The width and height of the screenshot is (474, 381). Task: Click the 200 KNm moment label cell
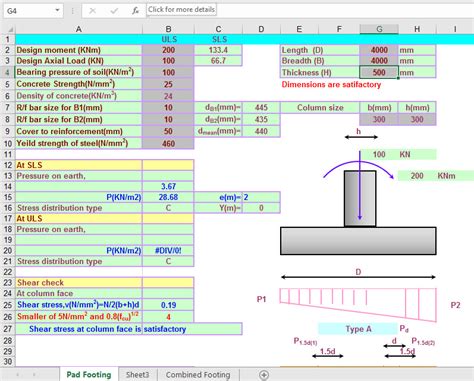pyautogui.click(x=436, y=176)
